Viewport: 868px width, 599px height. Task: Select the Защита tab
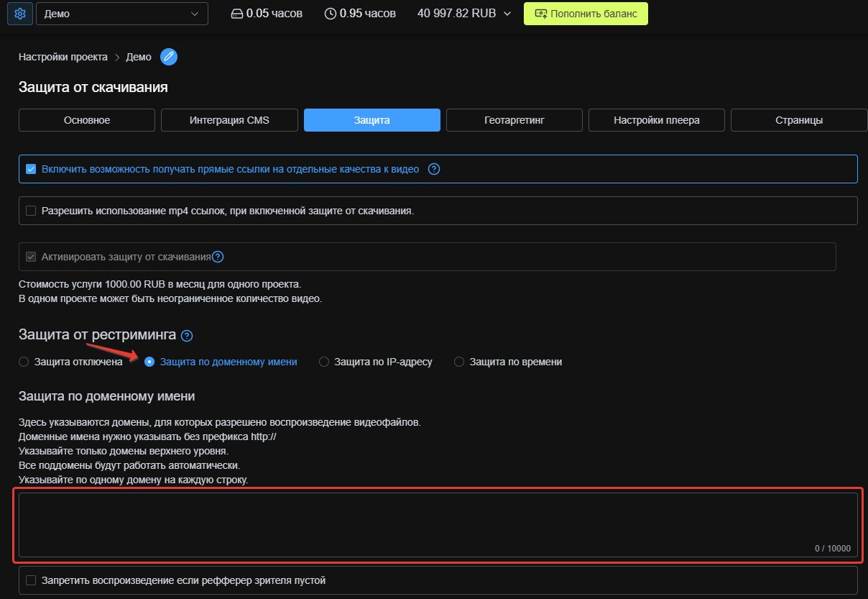(372, 120)
